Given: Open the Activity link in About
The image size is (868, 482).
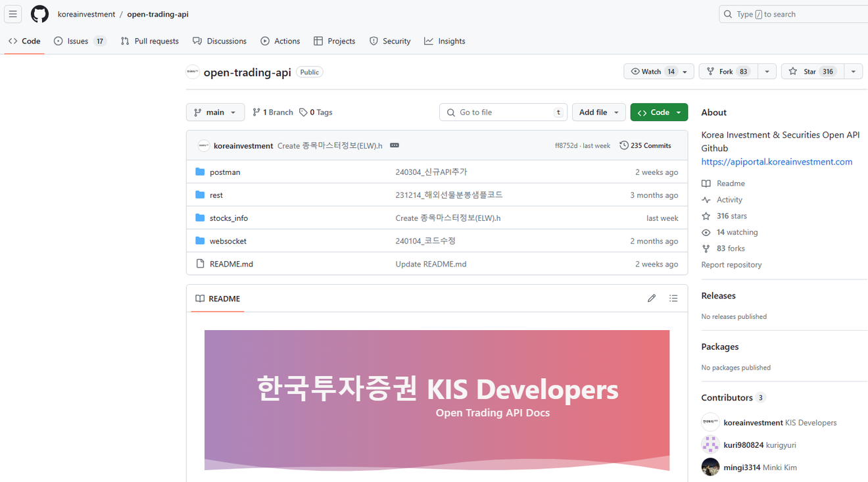Looking at the screenshot, I should [x=722, y=200].
